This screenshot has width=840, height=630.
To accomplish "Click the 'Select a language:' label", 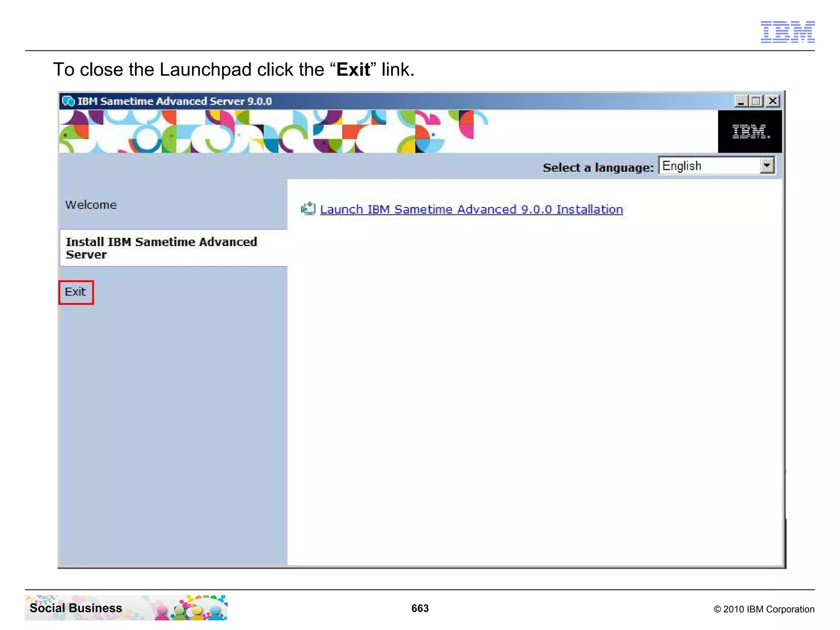I will pyautogui.click(x=598, y=167).
